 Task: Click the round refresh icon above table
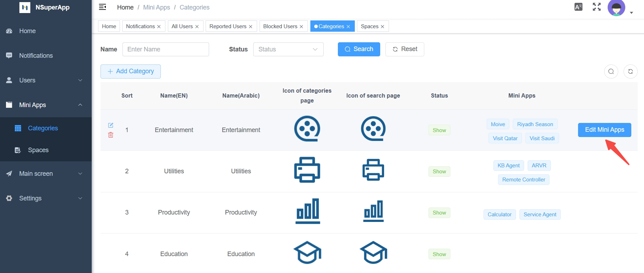click(631, 72)
